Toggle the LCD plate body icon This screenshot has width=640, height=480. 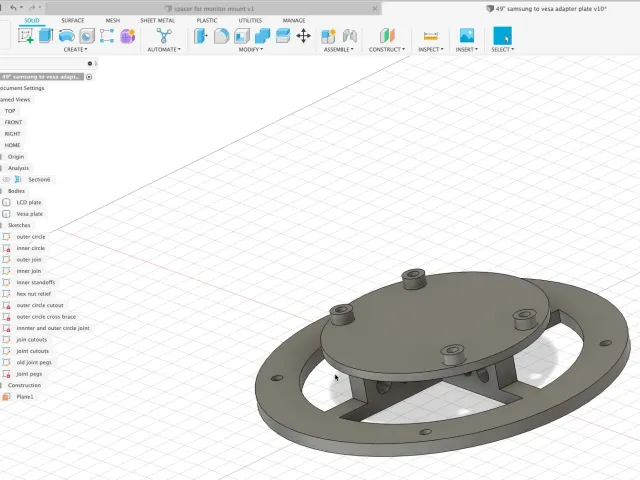6,202
